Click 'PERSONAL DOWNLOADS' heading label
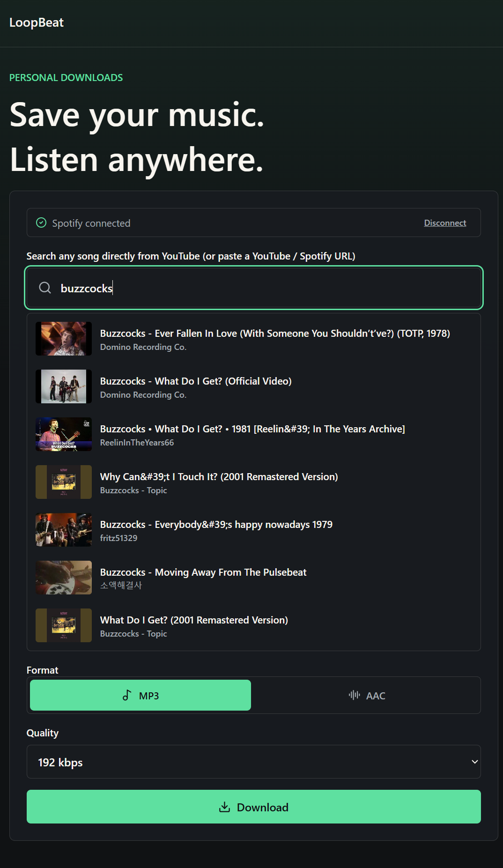This screenshot has width=503, height=868. click(66, 78)
